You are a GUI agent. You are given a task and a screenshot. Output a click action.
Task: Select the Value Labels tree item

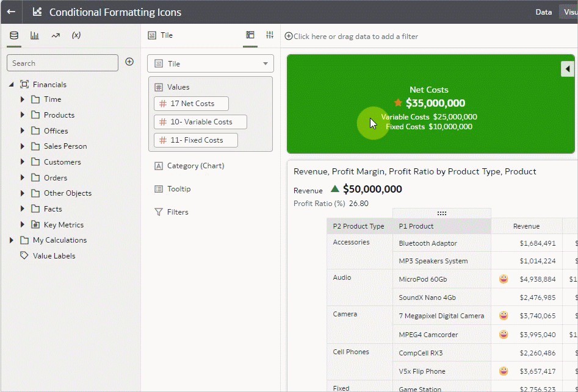point(54,256)
